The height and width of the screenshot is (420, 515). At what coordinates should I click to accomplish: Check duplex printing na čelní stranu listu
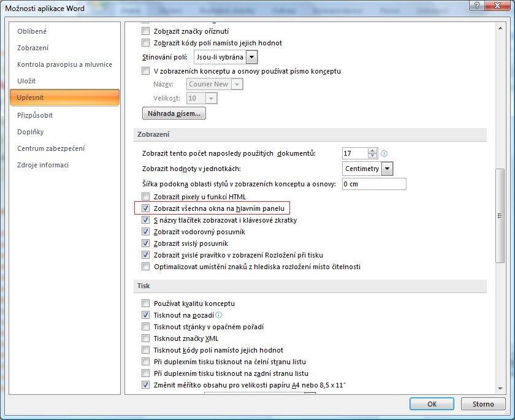145,362
